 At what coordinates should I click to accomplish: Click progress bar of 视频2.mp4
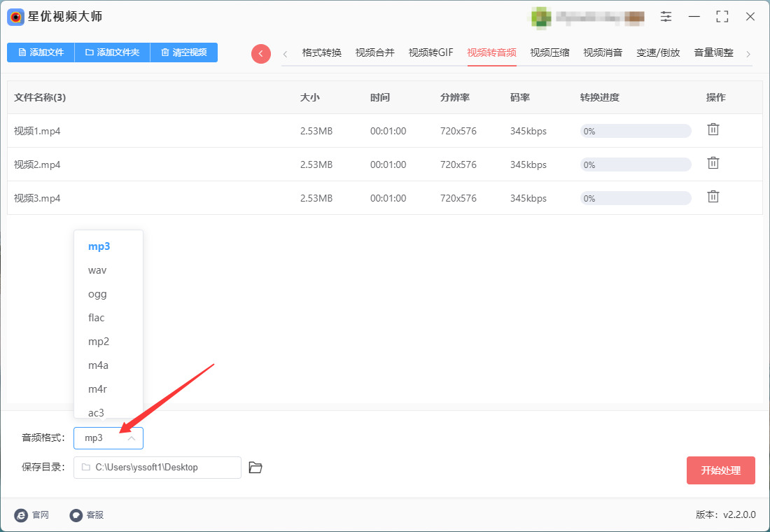coord(636,164)
